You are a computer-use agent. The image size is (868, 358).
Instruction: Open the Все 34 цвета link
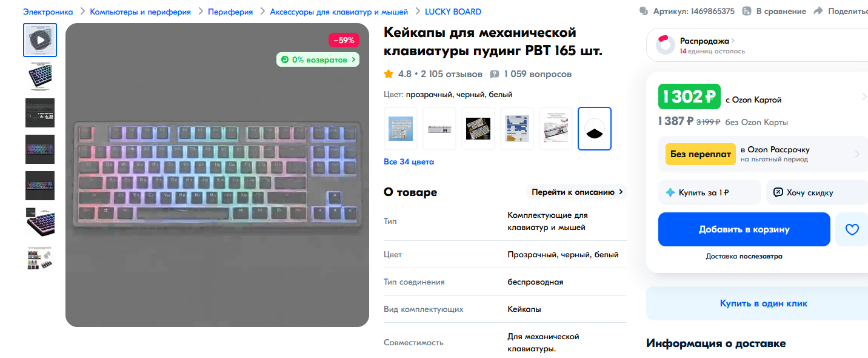coord(409,162)
